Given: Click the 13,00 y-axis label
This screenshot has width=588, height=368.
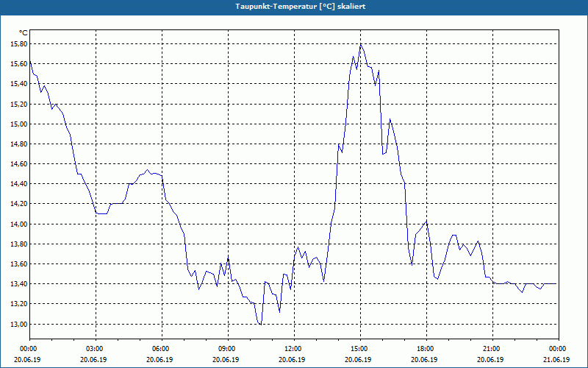Looking at the screenshot, I should pos(20,324).
